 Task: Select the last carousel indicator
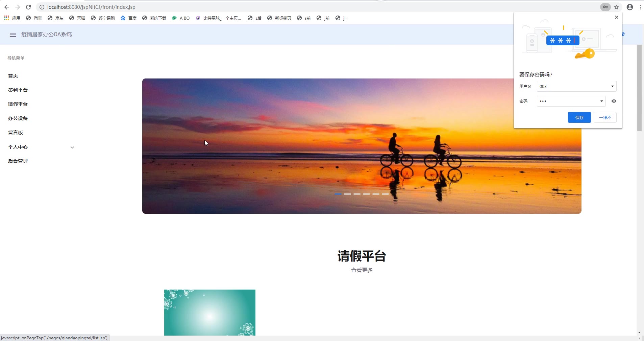[385, 194]
